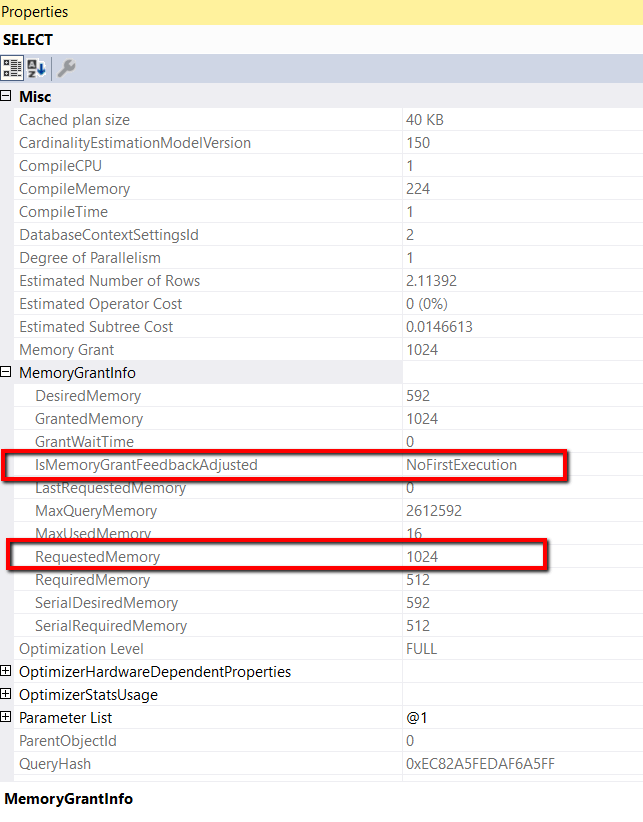The image size is (643, 822).
Task: Select the Degree of Parallelism row
Action: [x=329, y=258]
